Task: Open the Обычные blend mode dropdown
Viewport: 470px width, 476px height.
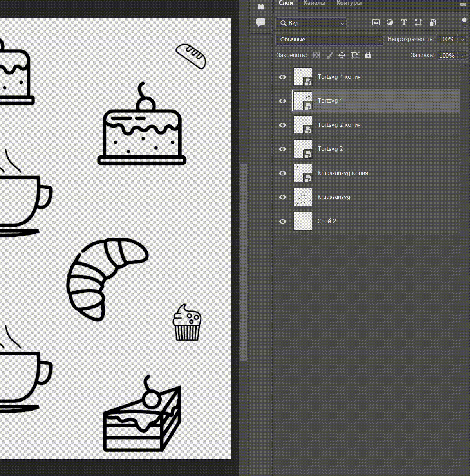Action: tap(329, 40)
